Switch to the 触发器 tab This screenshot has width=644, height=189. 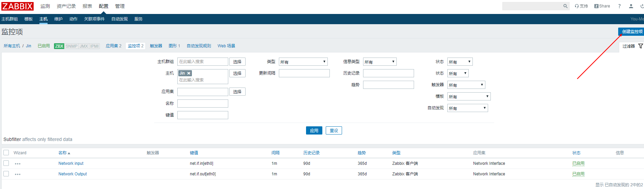tap(156, 46)
